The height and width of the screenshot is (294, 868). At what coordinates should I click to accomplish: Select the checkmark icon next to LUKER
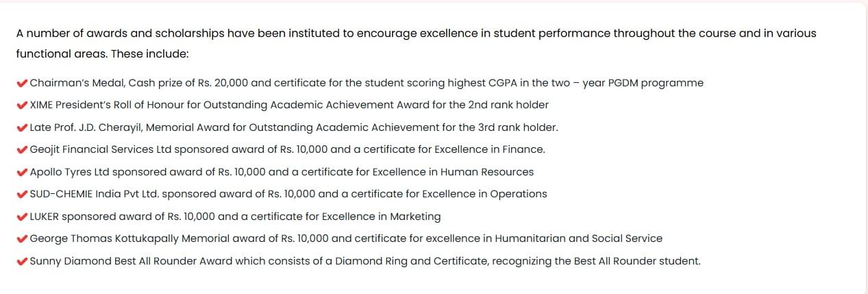click(22, 217)
